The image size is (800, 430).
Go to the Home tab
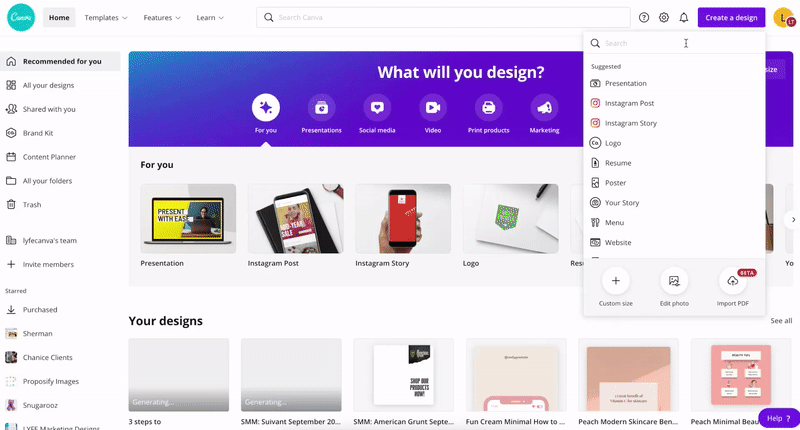59,17
